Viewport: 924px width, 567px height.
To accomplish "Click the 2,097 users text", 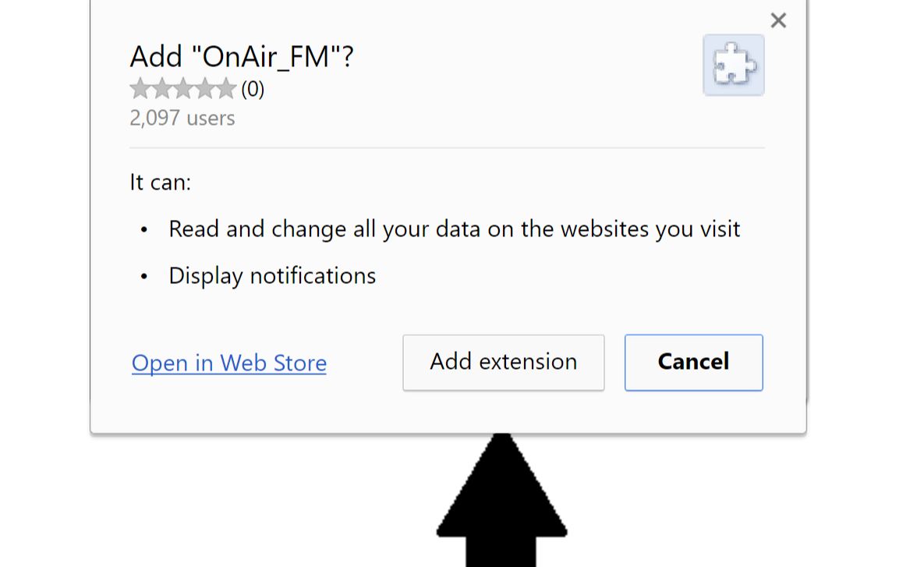I will pos(182,119).
